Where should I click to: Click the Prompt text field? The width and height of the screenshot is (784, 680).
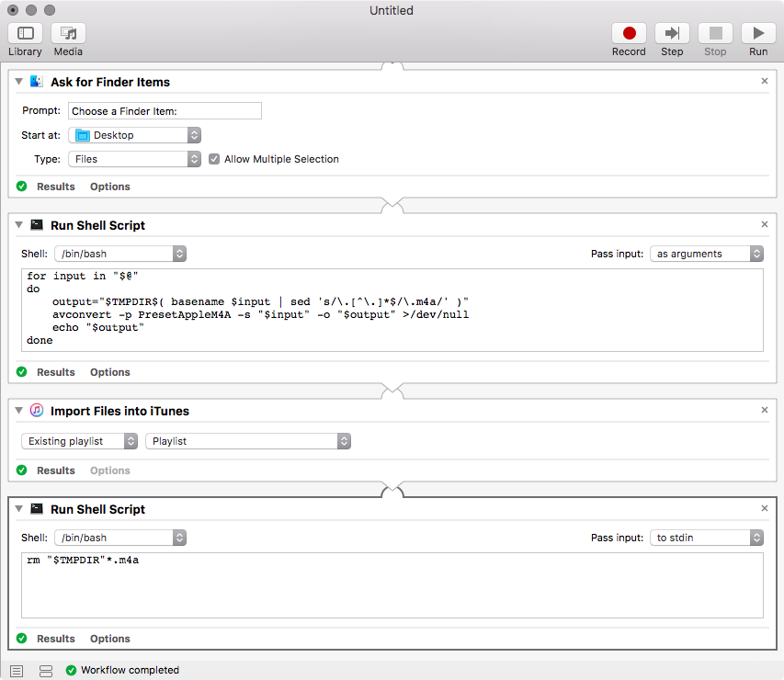point(165,111)
